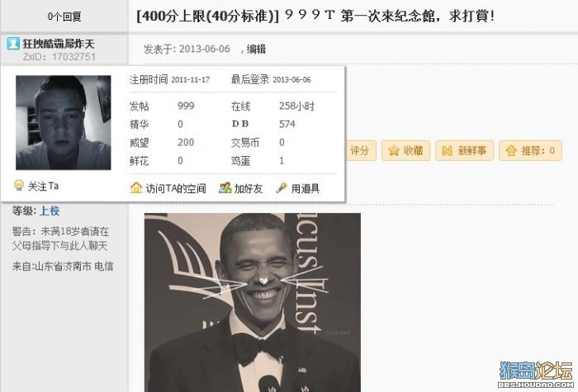578x392 pixels.
Task: Click the up arrow icon on 推荐 button
Action: pyautogui.click(x=511, y=150)
